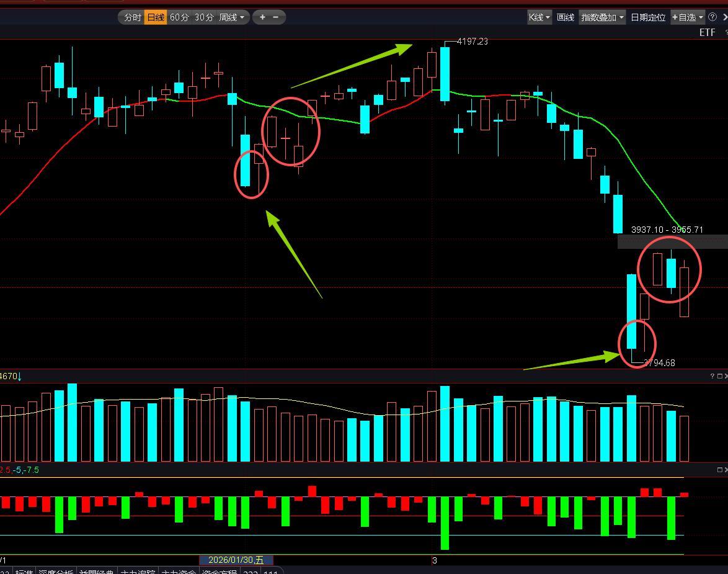
Task: Click 日期定位 to locate a date
Action: [648, 17]
